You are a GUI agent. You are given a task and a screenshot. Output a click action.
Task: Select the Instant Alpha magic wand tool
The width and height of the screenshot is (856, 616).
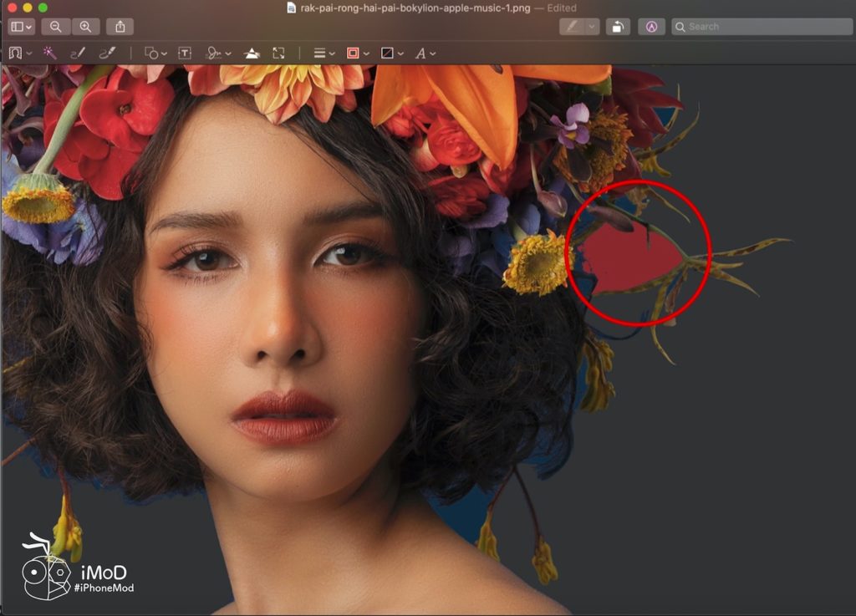(x=49, y=53)
